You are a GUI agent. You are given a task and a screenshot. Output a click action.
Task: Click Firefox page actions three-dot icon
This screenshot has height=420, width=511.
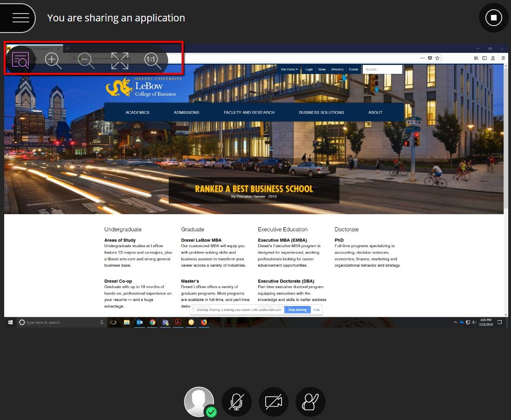click(422, 58)
